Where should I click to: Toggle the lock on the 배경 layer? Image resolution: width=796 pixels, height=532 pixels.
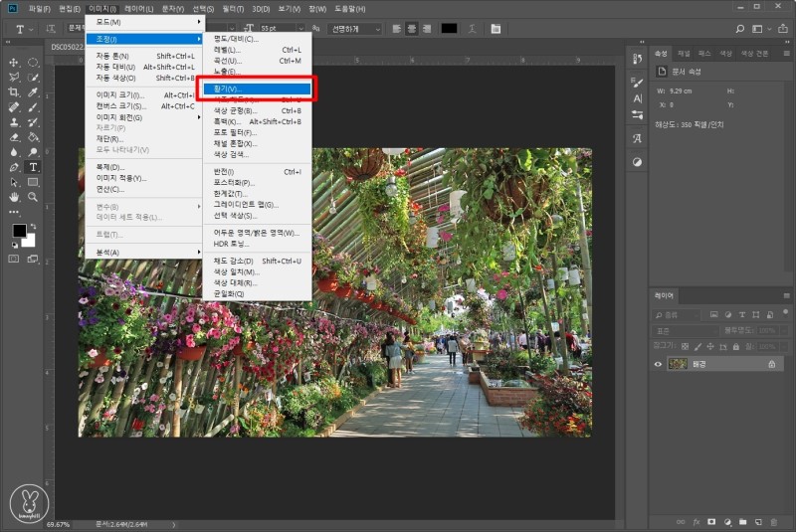772,365
